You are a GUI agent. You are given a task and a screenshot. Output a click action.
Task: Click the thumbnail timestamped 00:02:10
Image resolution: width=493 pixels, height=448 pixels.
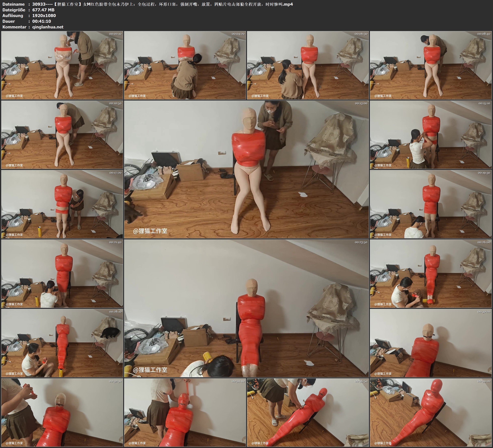tap(62, 65)
